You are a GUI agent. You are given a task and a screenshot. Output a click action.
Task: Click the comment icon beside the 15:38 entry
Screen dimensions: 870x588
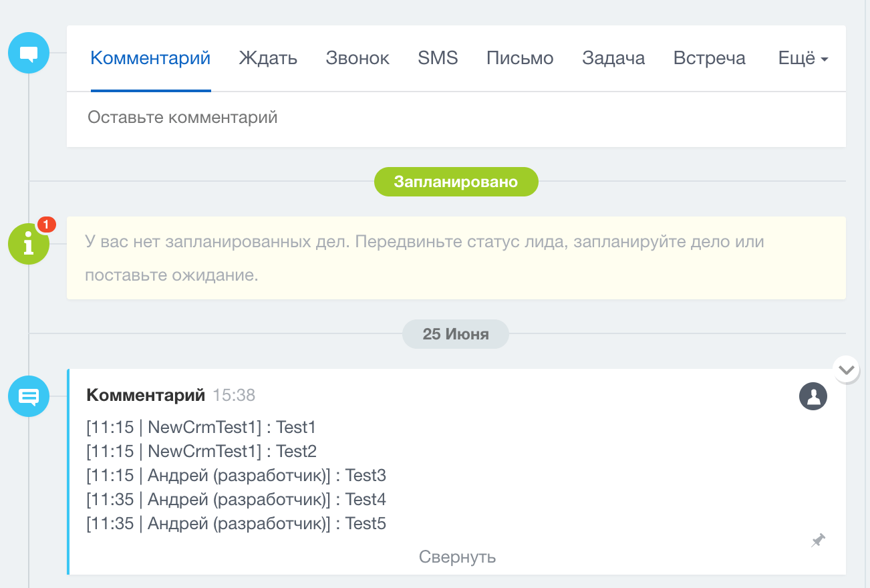(29, 396)
